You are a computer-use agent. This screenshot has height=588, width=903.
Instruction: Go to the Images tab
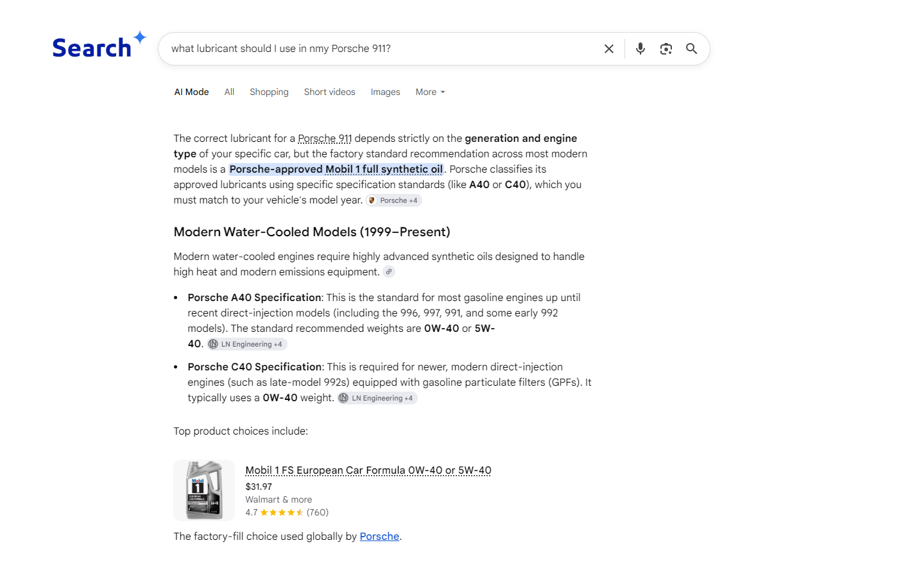coord(385,92)
